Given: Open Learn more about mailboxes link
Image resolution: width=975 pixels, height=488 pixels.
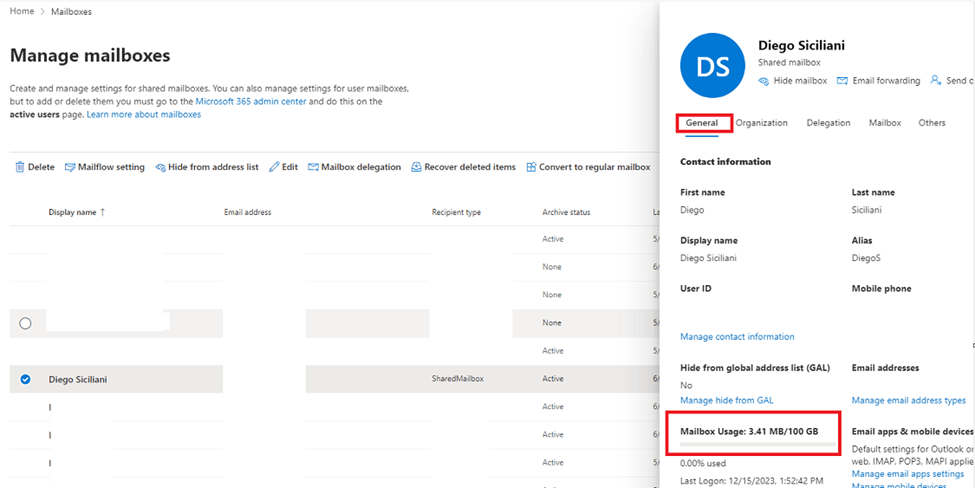Looking at the screenshot, I should (x=144, y=115).
